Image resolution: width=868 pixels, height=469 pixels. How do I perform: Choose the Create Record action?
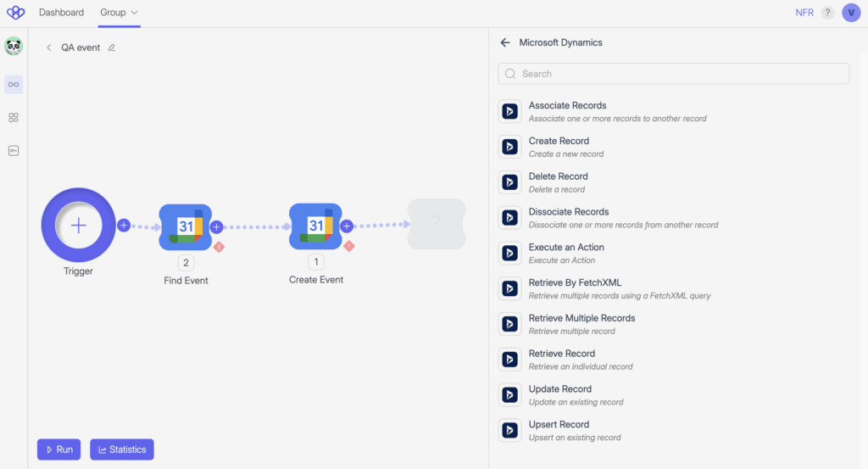click(x=674, y=147)
